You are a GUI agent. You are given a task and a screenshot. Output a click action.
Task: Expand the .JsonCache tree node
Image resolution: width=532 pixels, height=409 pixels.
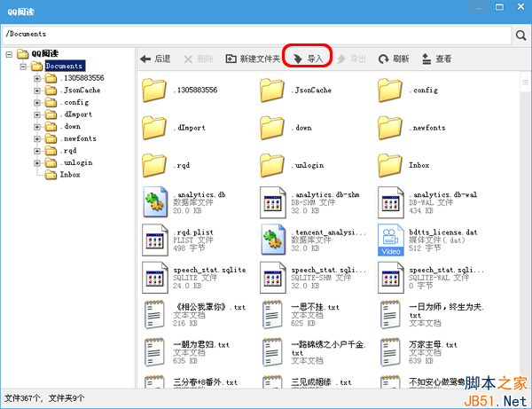pos(37,90)
